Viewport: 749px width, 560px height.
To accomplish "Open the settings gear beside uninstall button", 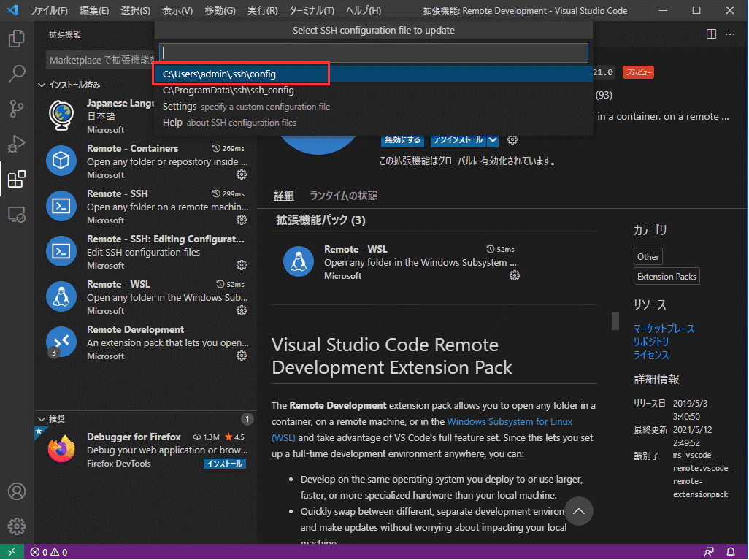I will click(512, 140).
